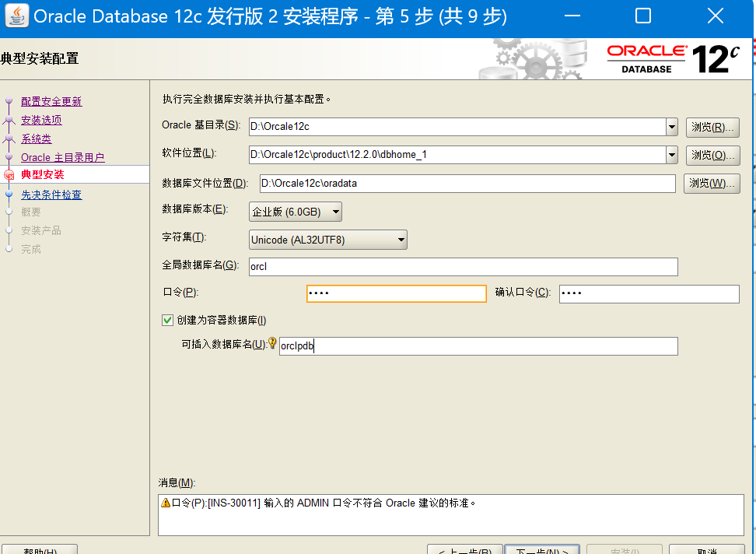
Task: Open 字符集 Unicode (AL32UTF8) dropdown
Action: pos(328,240)
